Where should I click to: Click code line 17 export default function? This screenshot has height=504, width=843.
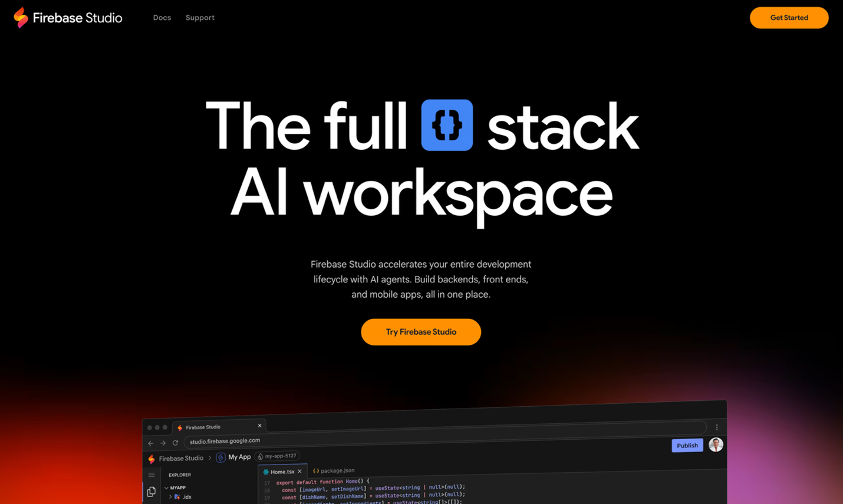point(323,482)
